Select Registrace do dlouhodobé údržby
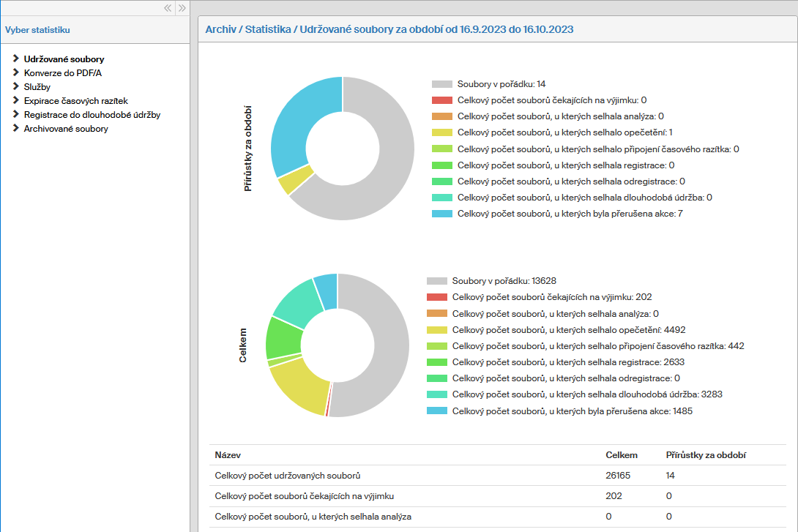Screen dimensions: 798x532 [92, 115]
